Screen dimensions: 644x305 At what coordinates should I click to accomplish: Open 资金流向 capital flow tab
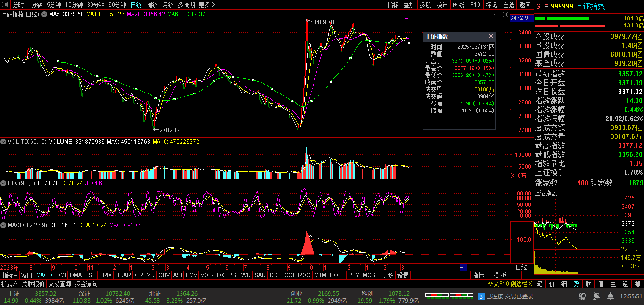coord(86,284)
